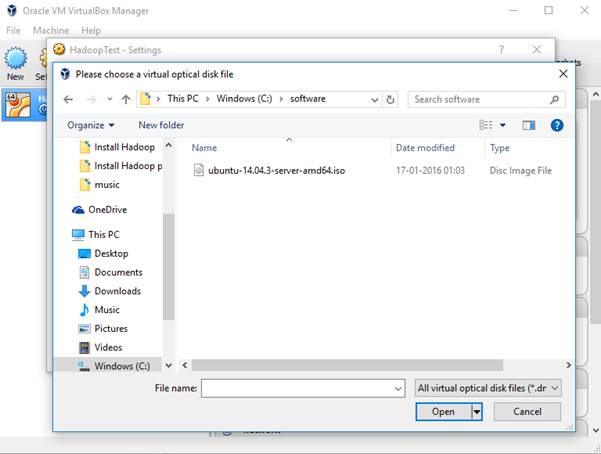Select This PC in navigation pane
Viewport: 601px width, 454px height.
(96, 234)
